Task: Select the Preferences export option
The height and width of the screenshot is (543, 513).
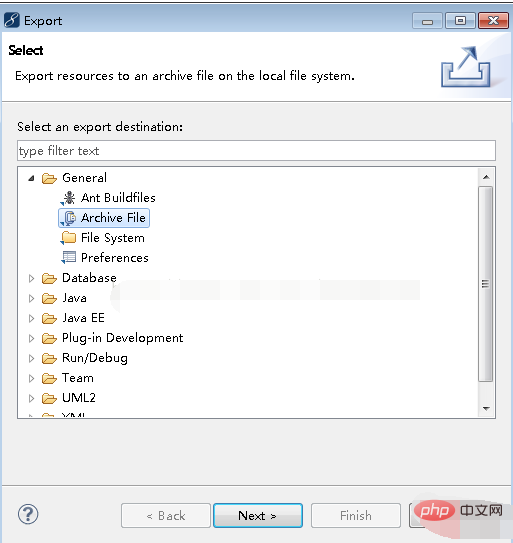Action: [115, 258]
